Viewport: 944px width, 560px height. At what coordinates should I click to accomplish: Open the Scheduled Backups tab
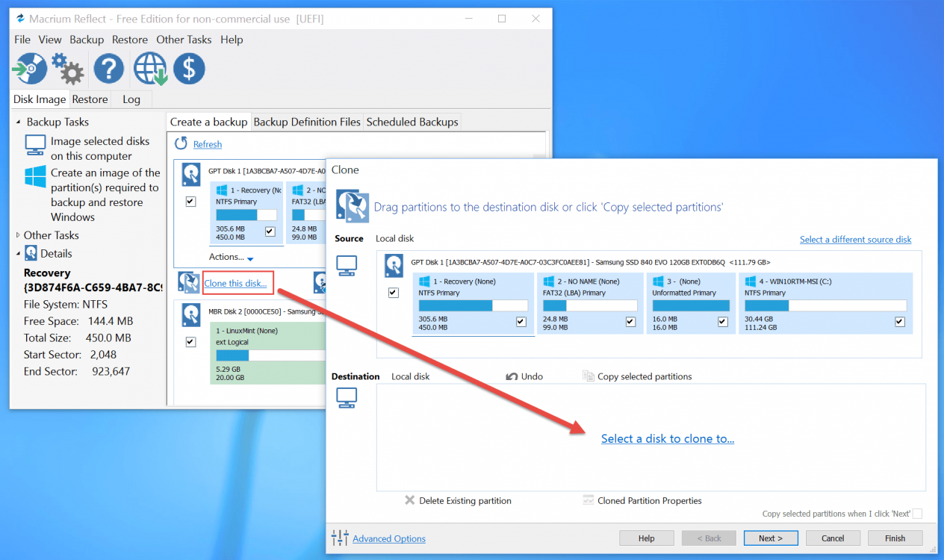tap(412, 122)
